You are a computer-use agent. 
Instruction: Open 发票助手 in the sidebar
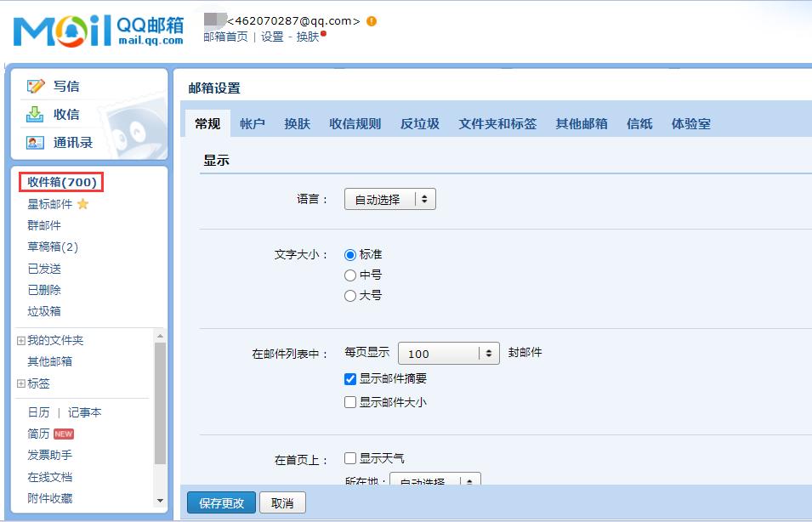(48, 456)
